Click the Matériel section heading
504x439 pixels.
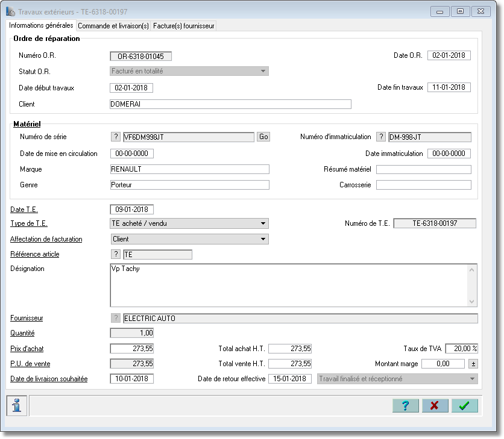tap(27, 124)
